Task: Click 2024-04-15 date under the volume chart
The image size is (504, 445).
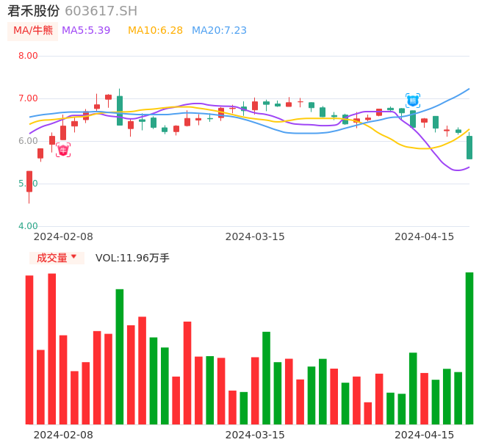Action: click(x=424, y=435)
